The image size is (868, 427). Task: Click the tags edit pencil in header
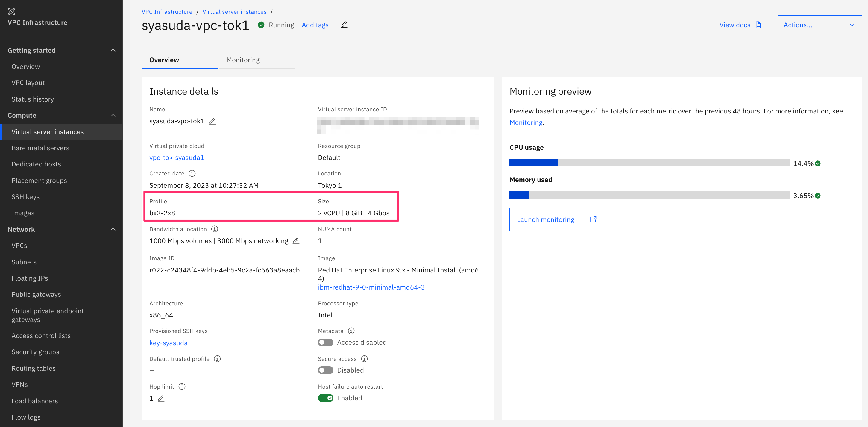pyautogui.click(x=344, y=25)
